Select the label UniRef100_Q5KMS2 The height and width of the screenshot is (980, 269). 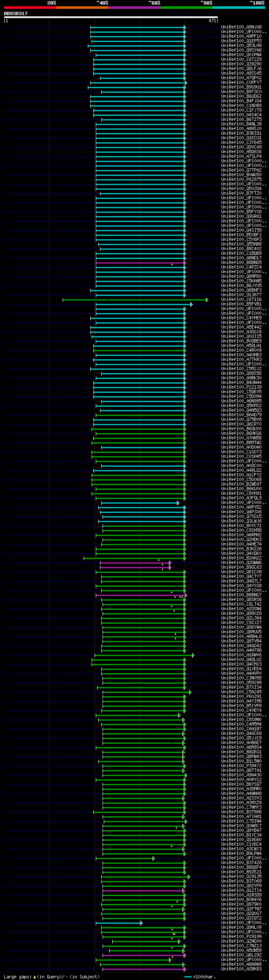pyautogui.click(x=241, y=405)
